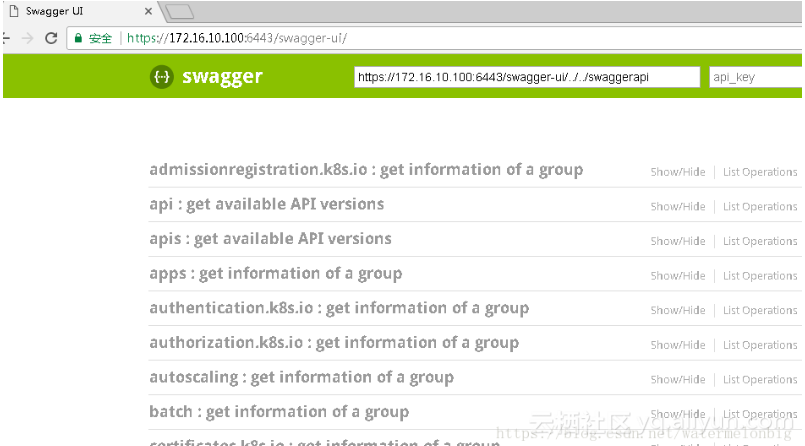Click the api_key input field
The image size is (805, 446).
(755, 77)
